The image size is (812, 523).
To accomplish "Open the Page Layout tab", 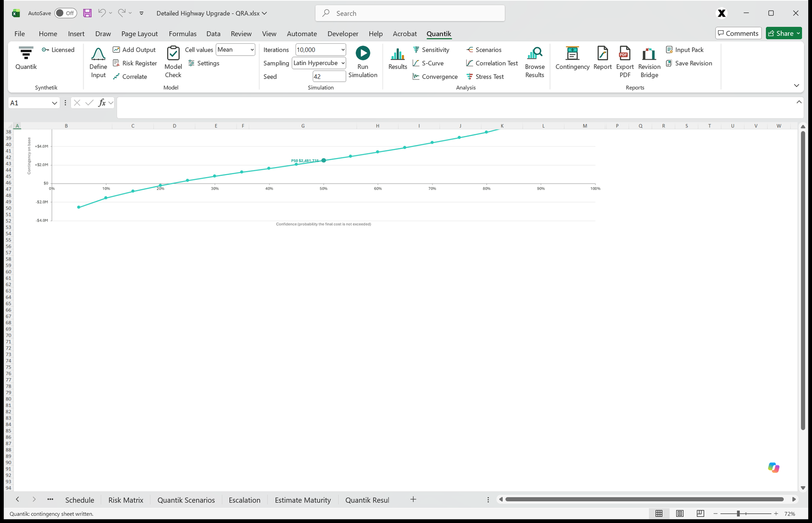I will click(139, 33).
